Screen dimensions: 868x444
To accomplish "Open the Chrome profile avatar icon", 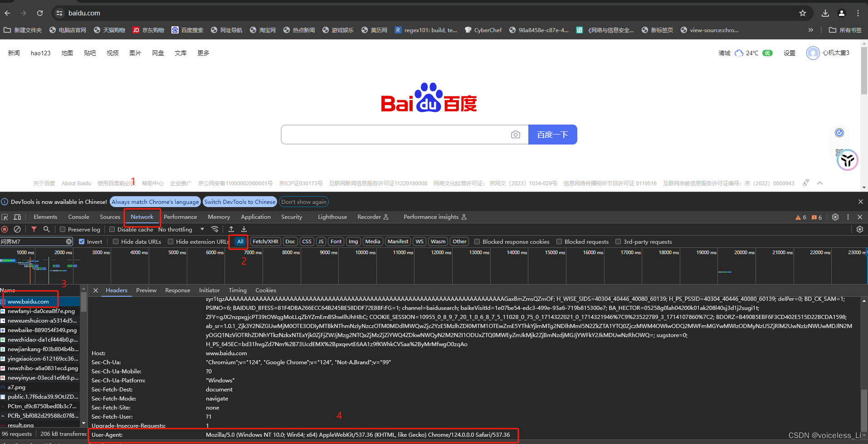I will click(842, 13).
